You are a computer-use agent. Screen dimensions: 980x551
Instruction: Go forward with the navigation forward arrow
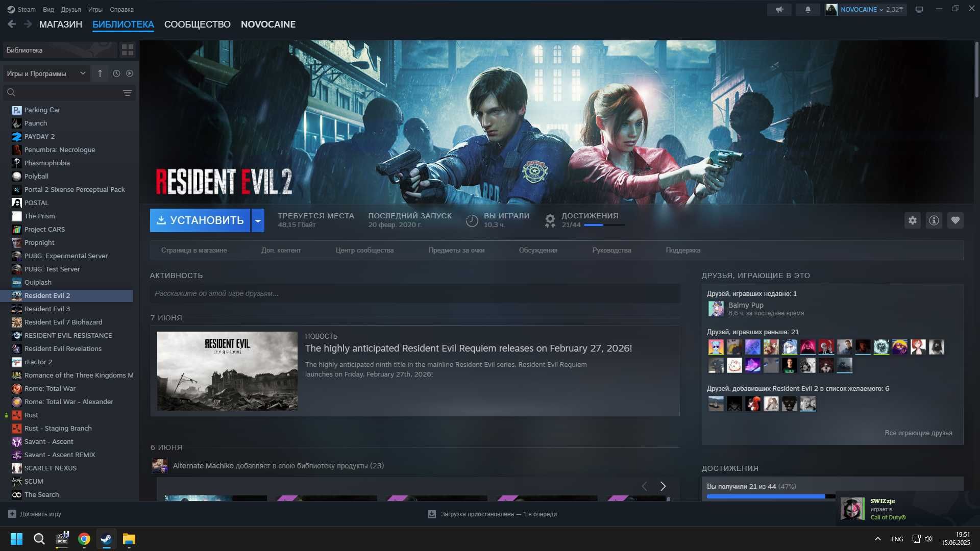(x=28, y=24)
